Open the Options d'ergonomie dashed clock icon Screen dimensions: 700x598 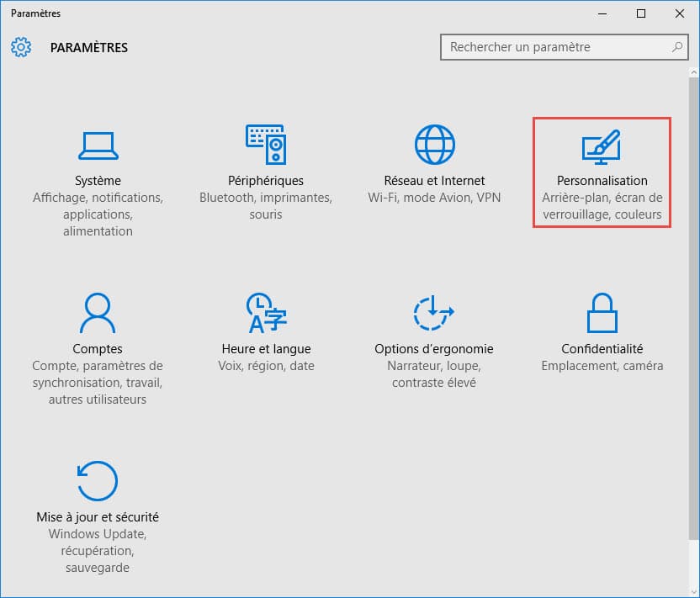[x=434, y=313]
